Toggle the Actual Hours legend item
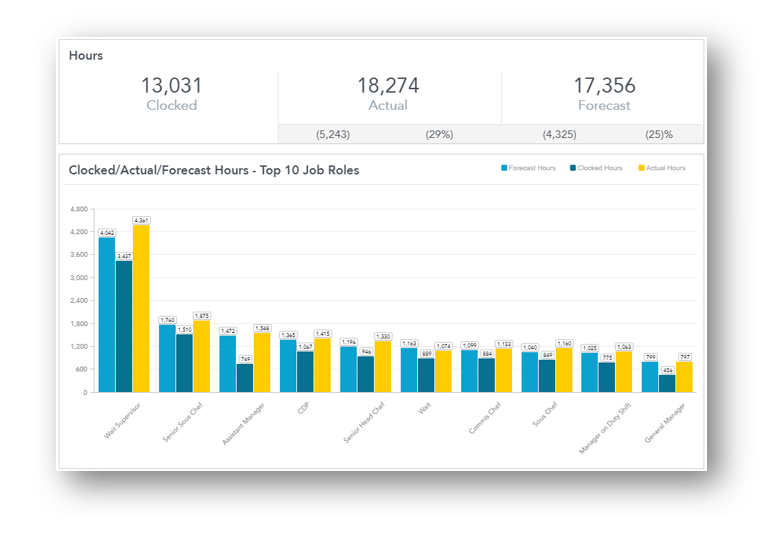The image size is (781, 540). 664,168
